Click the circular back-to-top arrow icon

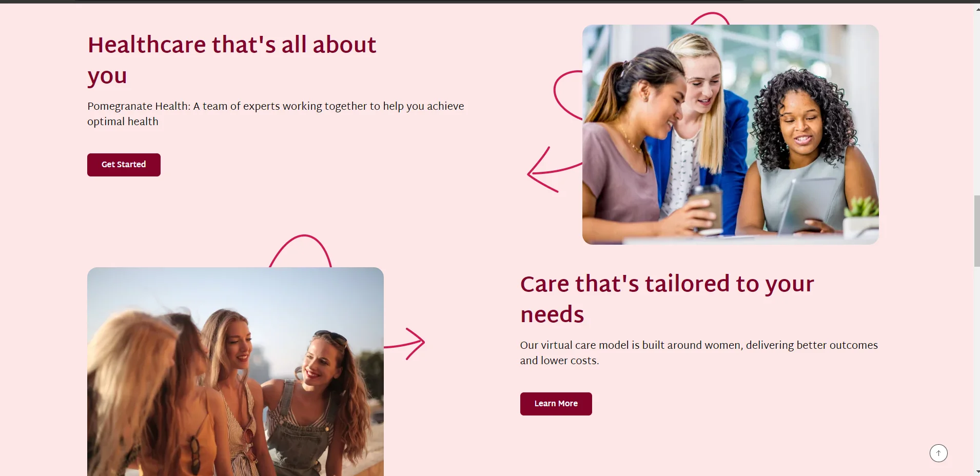pyautogui.click(x=938, y=453)
